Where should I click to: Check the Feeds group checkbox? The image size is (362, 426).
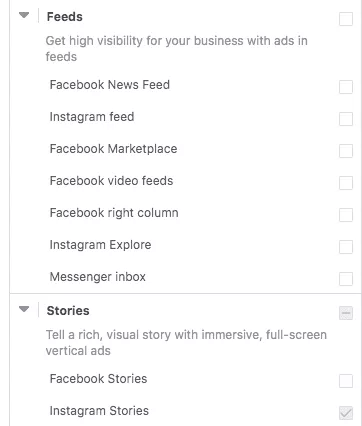(346, 19)
